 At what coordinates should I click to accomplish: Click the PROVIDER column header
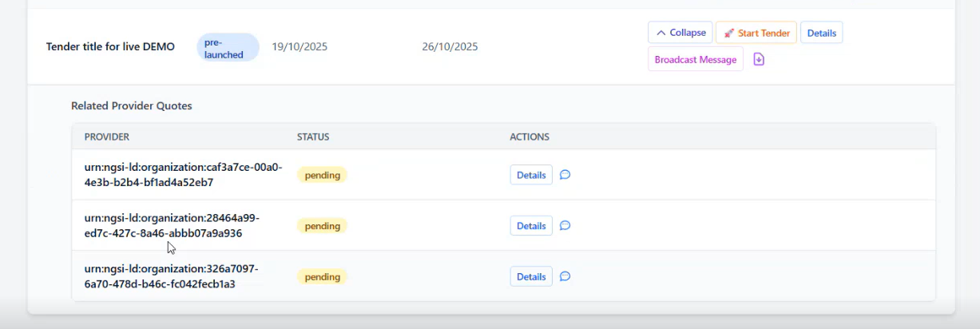(107, 137)
